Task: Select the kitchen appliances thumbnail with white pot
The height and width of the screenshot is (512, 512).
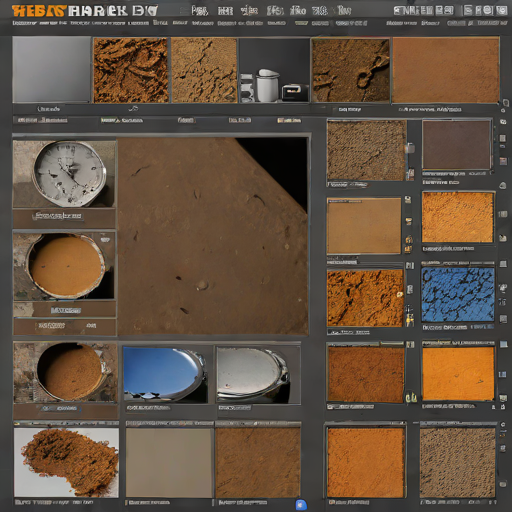Action: (274, 70)
